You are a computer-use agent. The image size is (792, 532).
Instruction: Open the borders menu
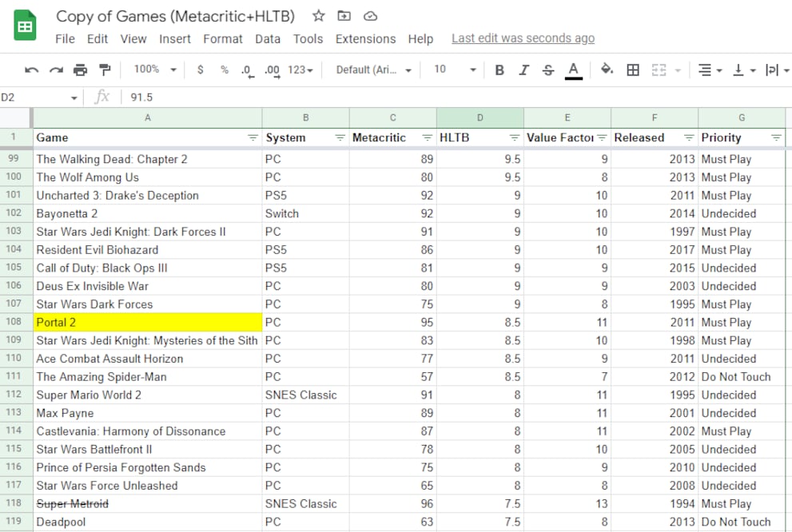pos(633,69)
